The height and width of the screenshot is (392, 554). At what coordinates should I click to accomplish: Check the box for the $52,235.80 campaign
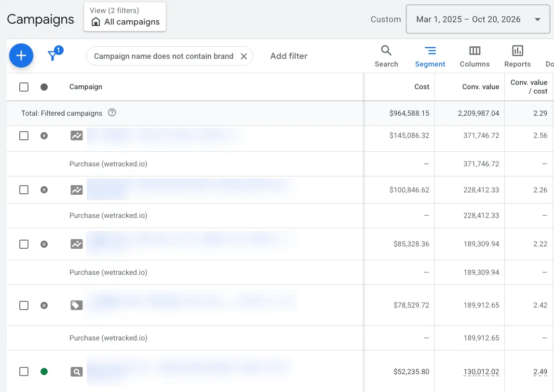(24, 371)
